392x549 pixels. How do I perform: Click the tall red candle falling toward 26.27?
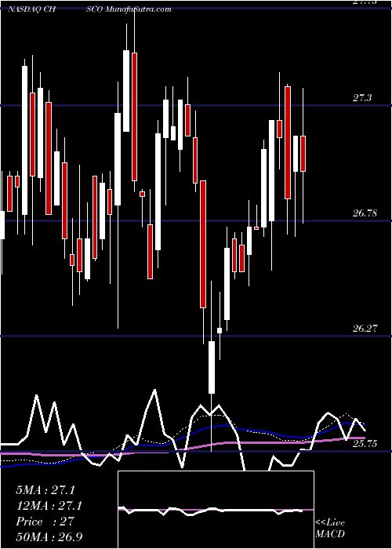(x=203, y=244)
